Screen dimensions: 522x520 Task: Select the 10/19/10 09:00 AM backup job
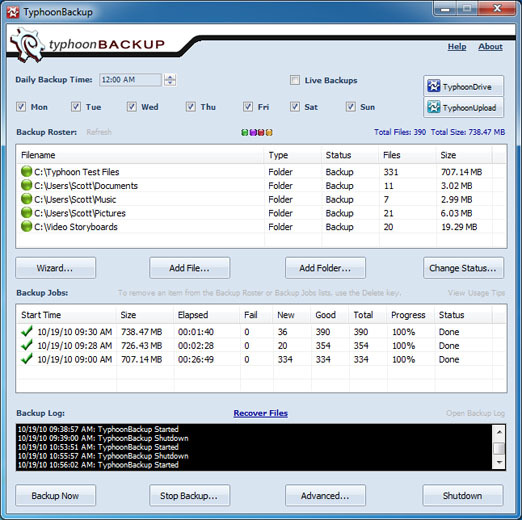pos(261,359)
